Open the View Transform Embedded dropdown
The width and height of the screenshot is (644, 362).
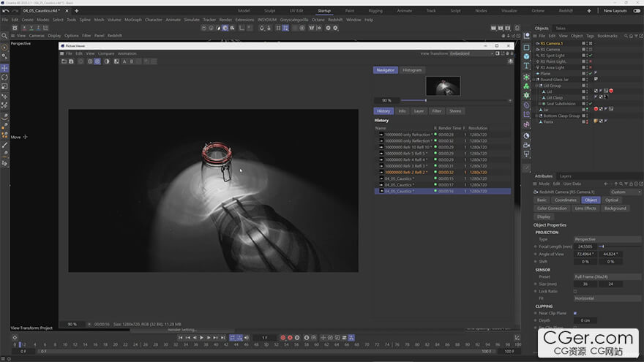471,53
